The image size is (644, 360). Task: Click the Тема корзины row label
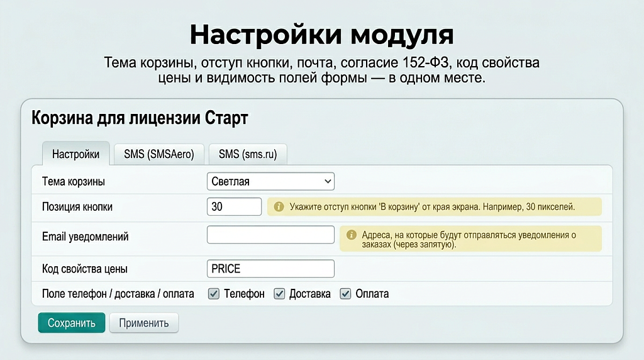pos(74,181)
